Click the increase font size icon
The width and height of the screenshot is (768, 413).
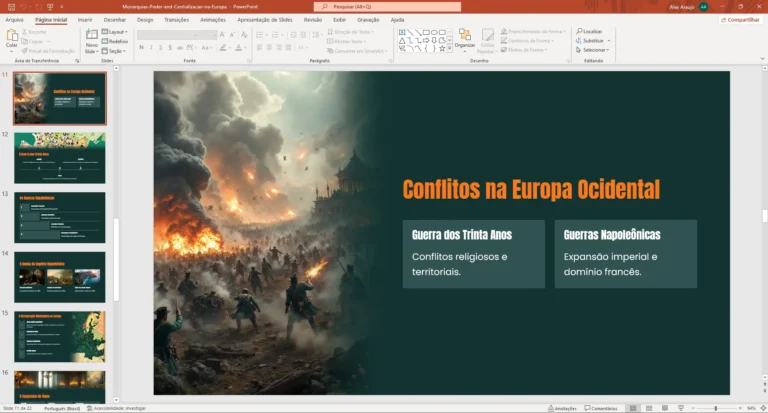coord(222,35)
